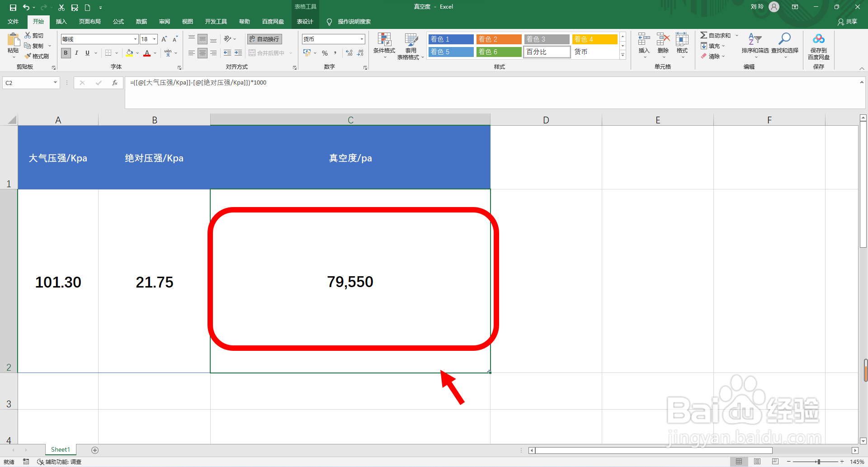Set vertical middle alignment
Image resolution: width=868 pixels, height=467 pixels.
[x=203, y=39]
